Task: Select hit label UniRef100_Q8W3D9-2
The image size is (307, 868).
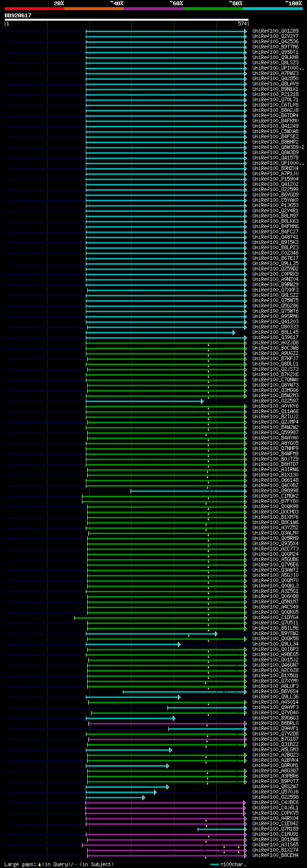Action: pyautogui.click(x=278, y=147)
